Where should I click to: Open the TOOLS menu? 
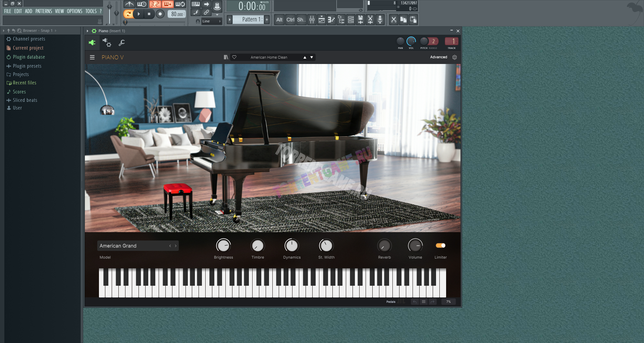91,11
